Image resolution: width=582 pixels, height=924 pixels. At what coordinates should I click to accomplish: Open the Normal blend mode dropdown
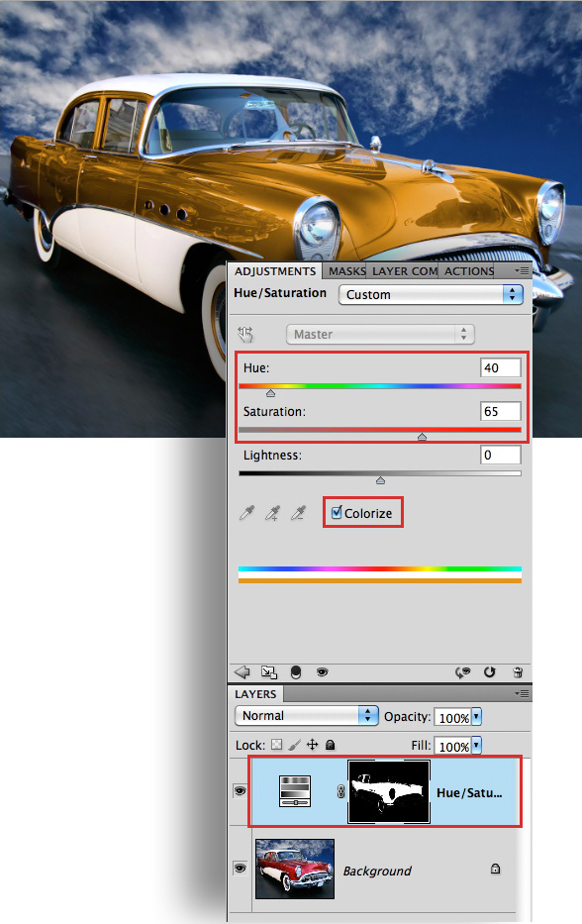[306, 715]
